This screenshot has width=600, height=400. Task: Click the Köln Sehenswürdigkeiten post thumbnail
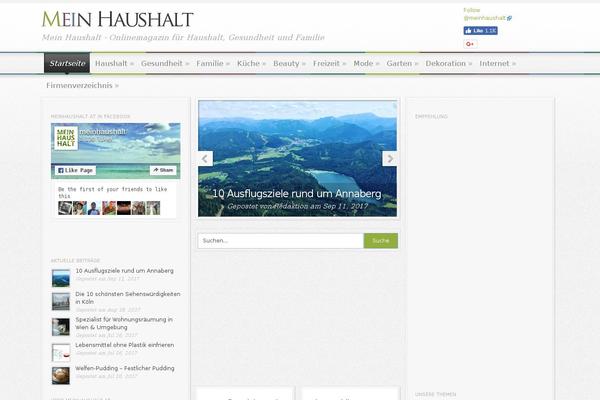pos(61,301)
